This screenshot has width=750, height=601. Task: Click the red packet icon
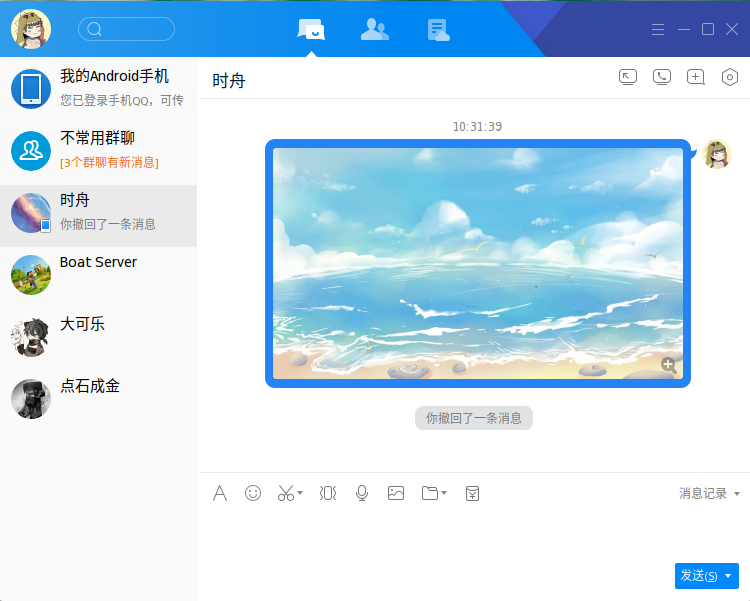472,493
